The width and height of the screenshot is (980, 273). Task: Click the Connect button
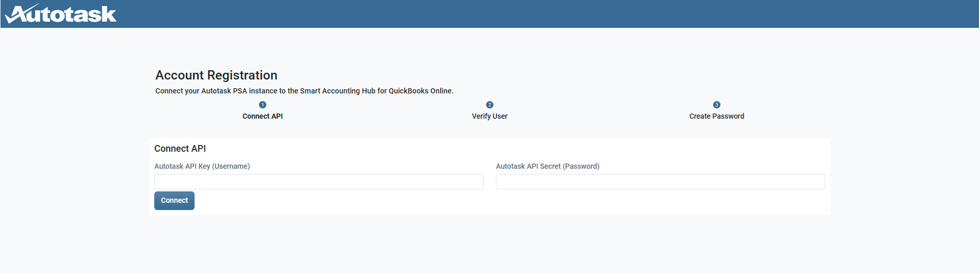click(174, 201)
